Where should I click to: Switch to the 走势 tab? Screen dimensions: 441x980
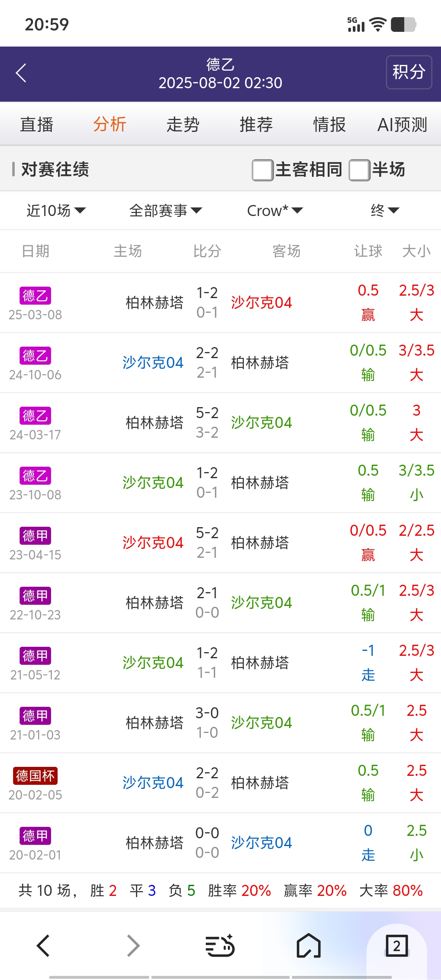click(x=183, y=125)
